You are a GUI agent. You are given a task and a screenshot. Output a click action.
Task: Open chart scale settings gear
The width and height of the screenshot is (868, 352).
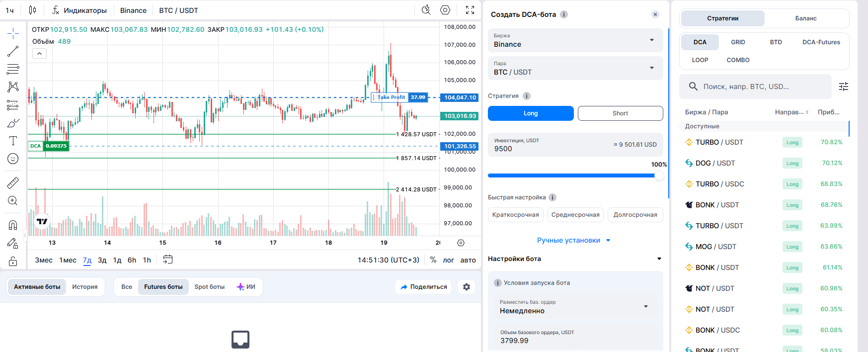pyautogui.click(x=461, y=243)
